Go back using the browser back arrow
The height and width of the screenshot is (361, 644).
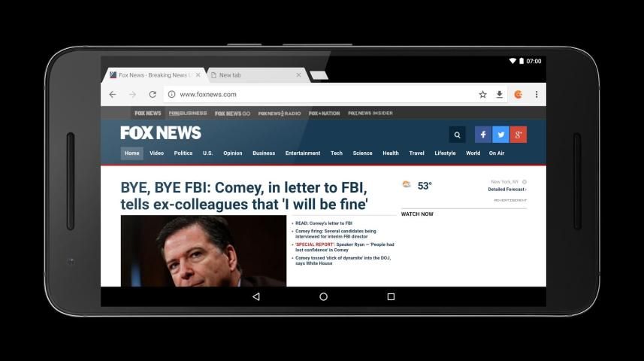tap(113, 95)
